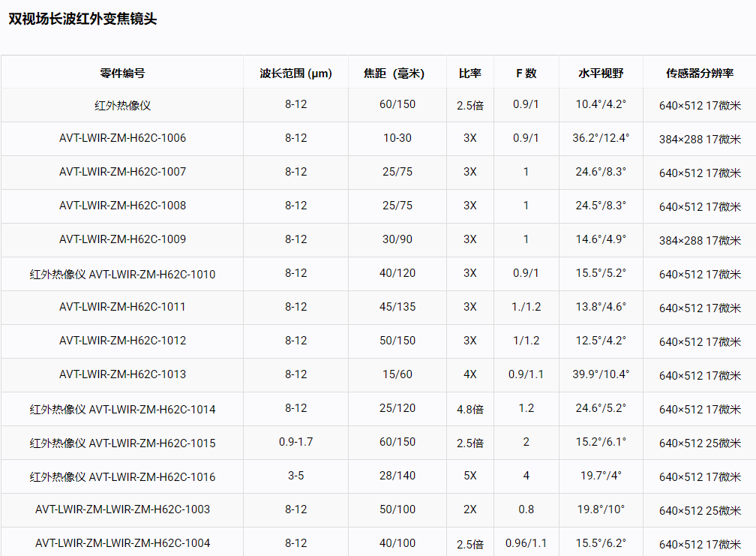Select part number AVT-LWIR-ZM-H62C-1011
The height and width of the screenshot is (556, 756).
(122, 307)
